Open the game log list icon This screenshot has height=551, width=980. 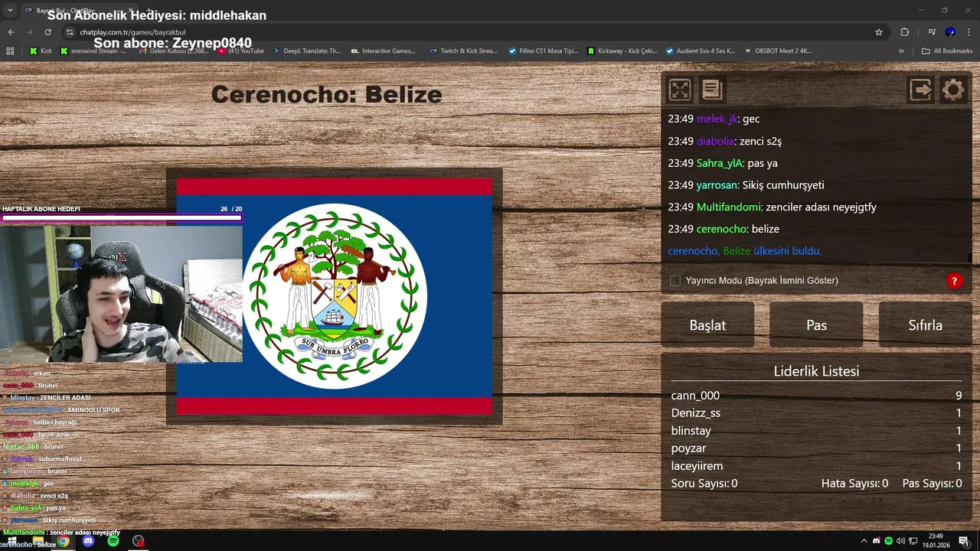(712, 90)
